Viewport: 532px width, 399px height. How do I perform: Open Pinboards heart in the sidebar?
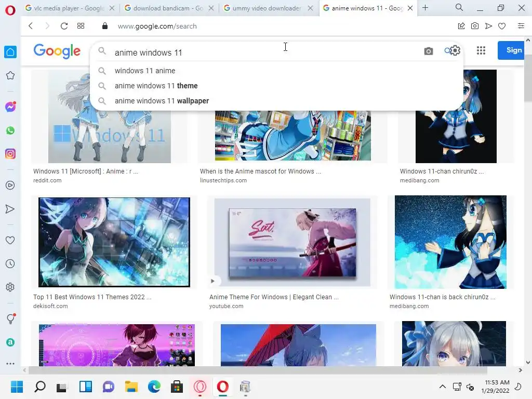[10, 240]
